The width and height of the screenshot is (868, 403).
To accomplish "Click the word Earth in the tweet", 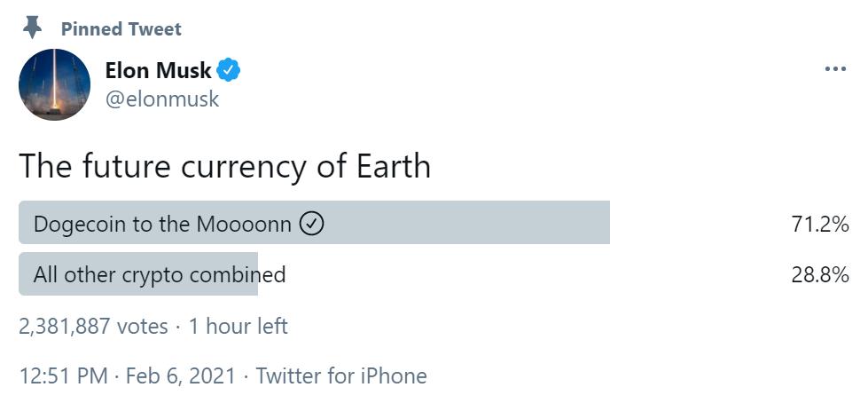I will (x=393, y=165).
